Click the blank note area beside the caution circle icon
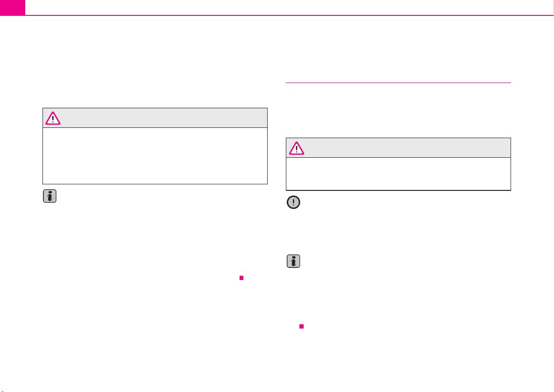The image size is (554, 392). pos(406,222)
